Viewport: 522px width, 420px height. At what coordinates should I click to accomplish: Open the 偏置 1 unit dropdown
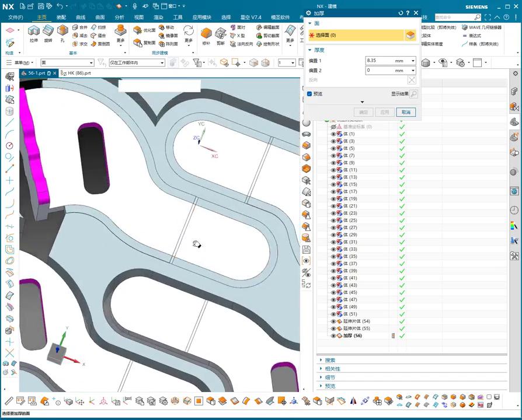click(413, 61)
